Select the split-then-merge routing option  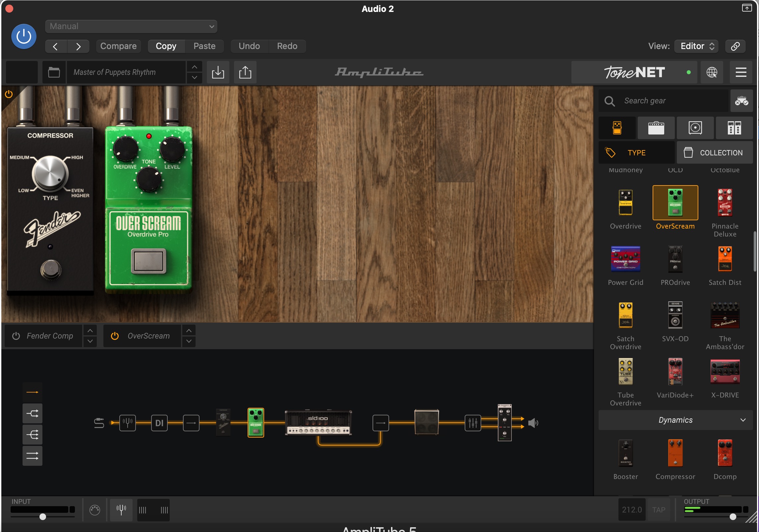32,413
